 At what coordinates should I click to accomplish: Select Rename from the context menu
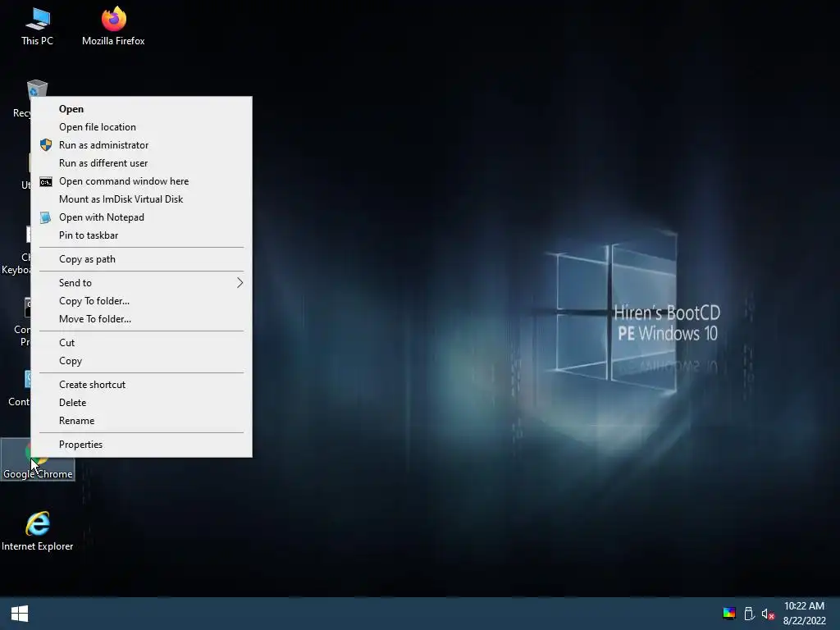coord(141,421)
